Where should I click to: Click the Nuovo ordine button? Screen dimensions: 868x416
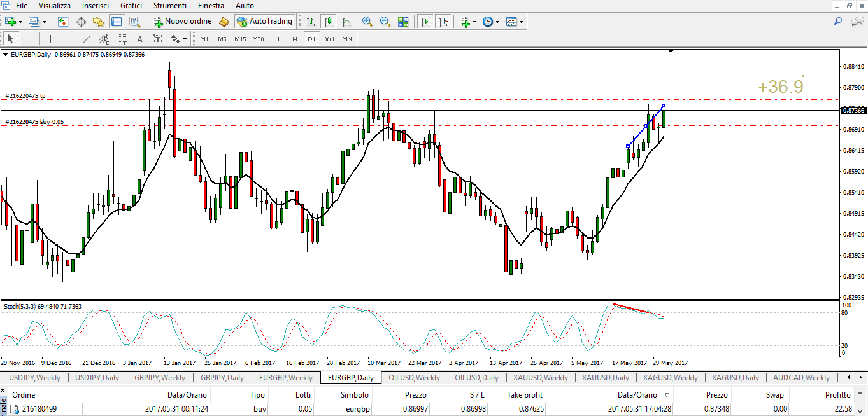[x=182, y=22]
